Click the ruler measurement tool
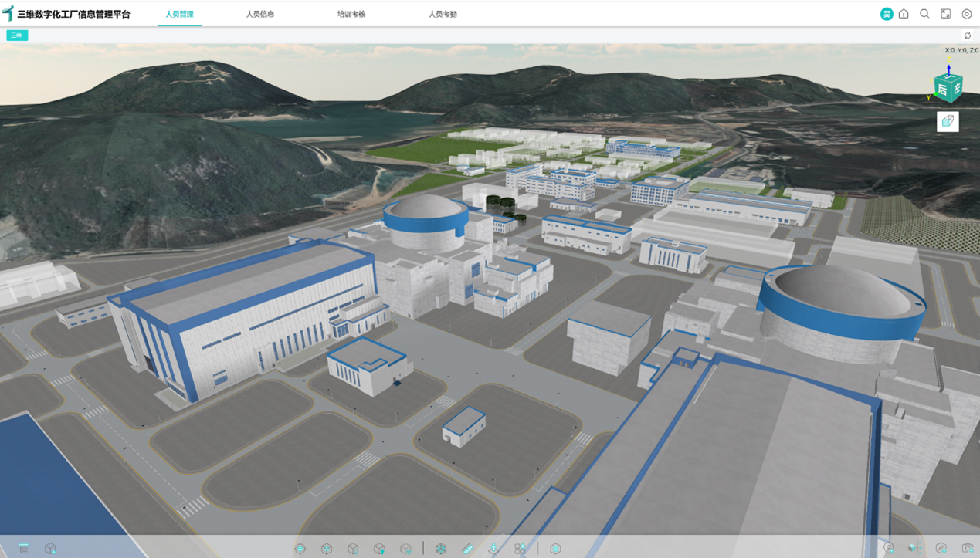 coord(467,549)
